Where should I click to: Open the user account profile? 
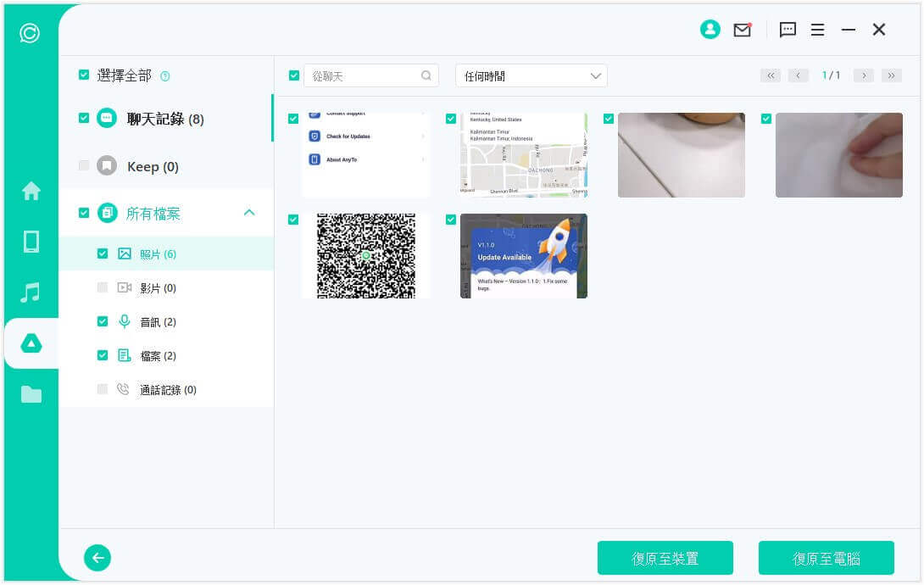tap(710, 29)
